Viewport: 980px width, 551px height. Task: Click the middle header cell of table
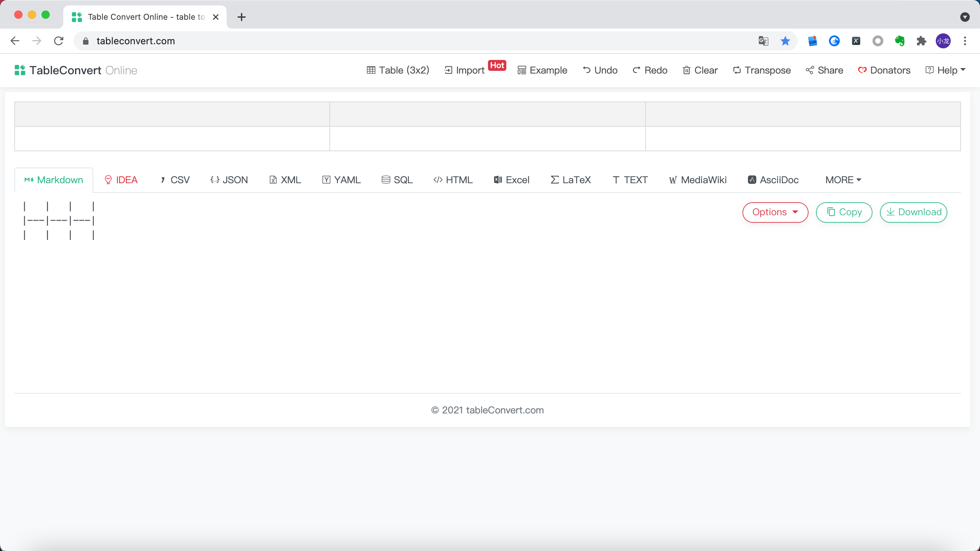[487, 114]
